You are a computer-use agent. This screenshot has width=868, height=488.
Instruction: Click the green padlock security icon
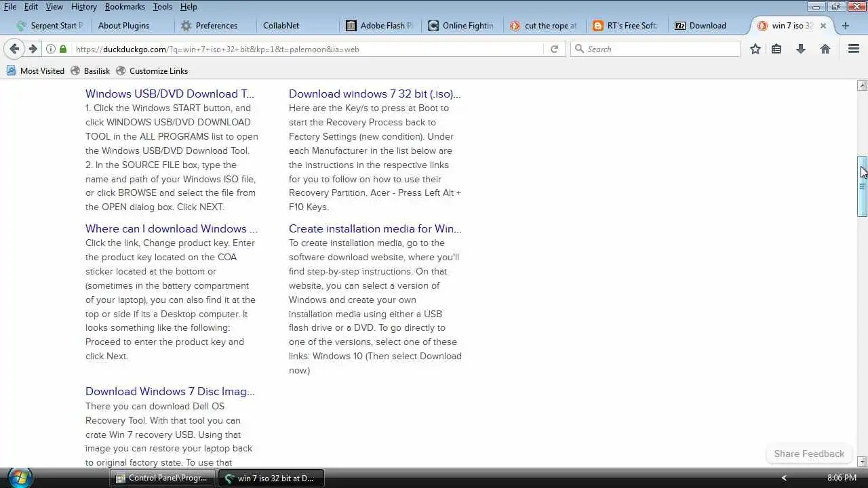pos(63,49)
